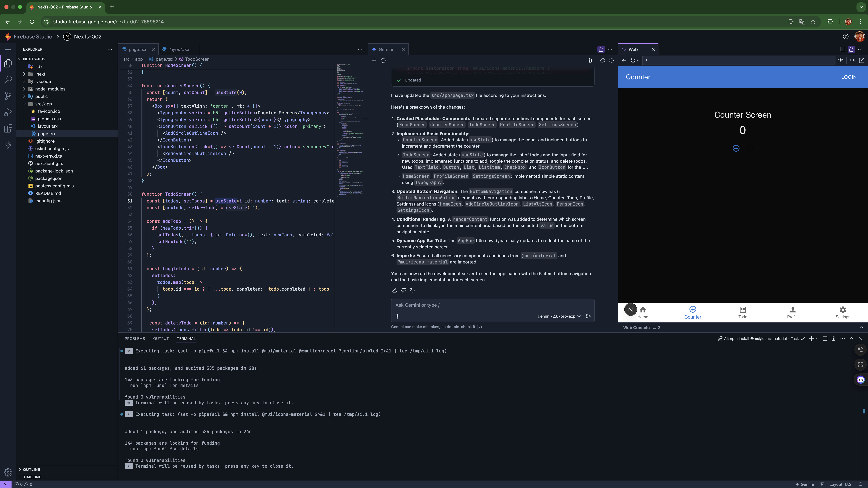Screen dimensions: 868x488
Task: Open the Search view in activity bar
Action: (x=8, y=79)
